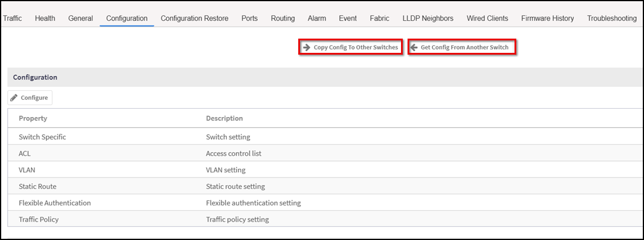Image resolution: width=644 pixels, height=240 pixels.
Task: View the Alarm tab
Action: [317, 18]
